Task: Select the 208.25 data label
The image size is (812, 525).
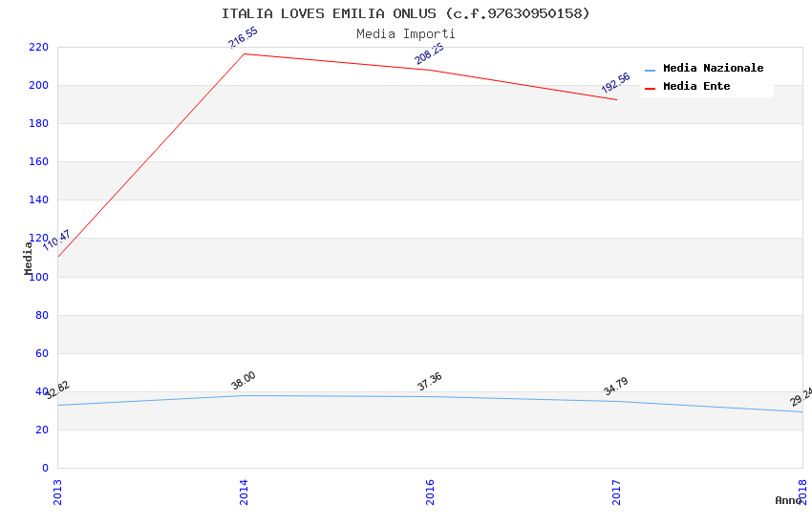Action: click(x=429, y=53)
